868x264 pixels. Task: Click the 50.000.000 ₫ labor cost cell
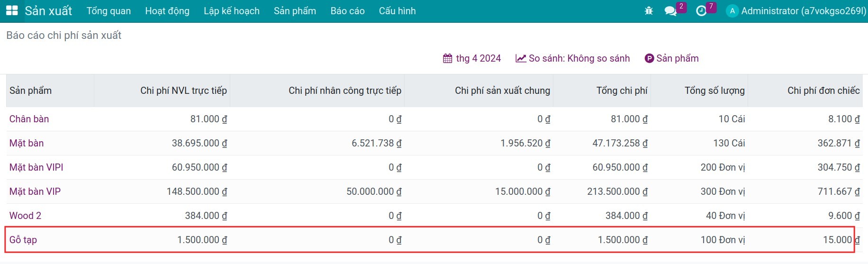[x=374, y=191]
